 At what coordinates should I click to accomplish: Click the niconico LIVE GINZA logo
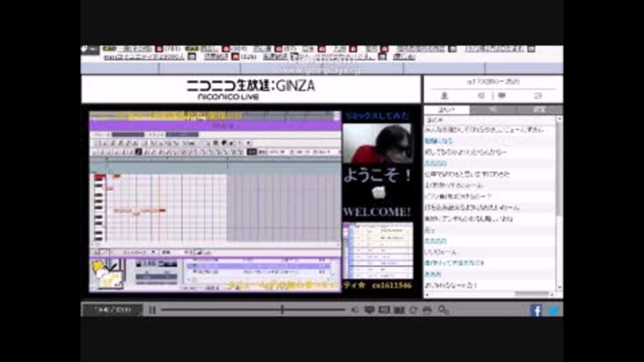pos(251,90)
